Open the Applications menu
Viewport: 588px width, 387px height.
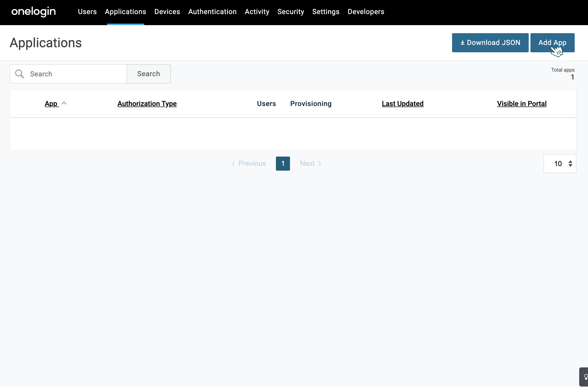click(x=125, y=12)
